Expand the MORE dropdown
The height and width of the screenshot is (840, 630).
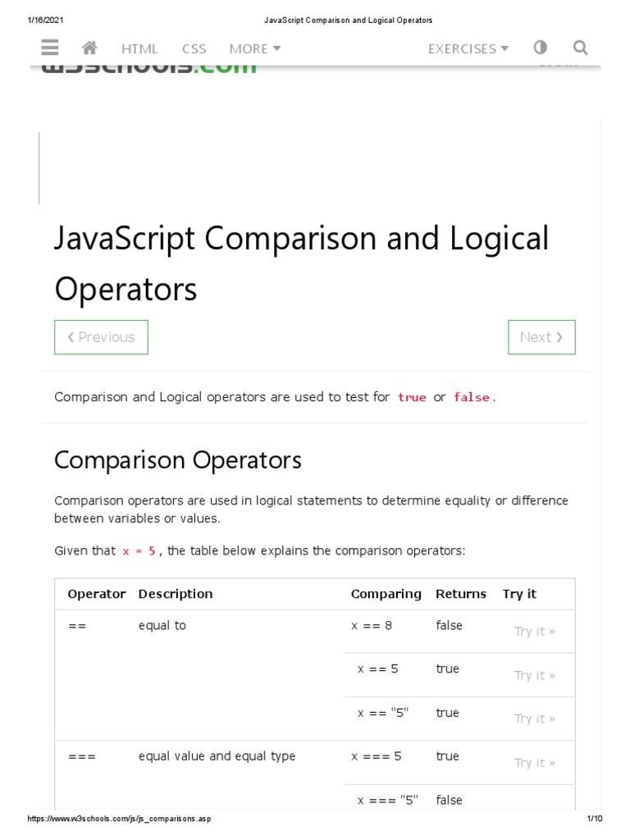[x=255, y=49]
